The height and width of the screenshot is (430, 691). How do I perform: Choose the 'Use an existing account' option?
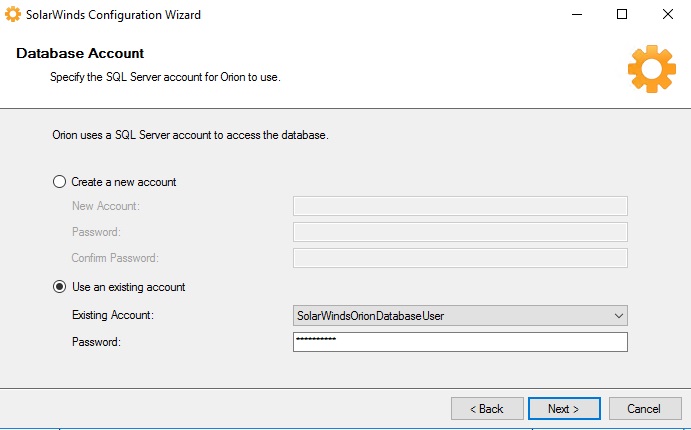[x=59, y=287]
